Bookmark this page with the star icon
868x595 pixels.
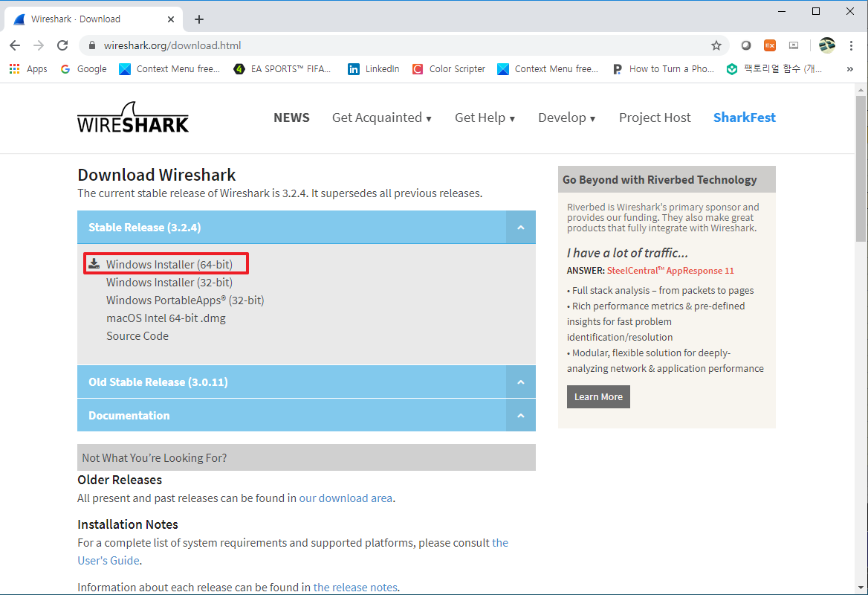point(716,45)
